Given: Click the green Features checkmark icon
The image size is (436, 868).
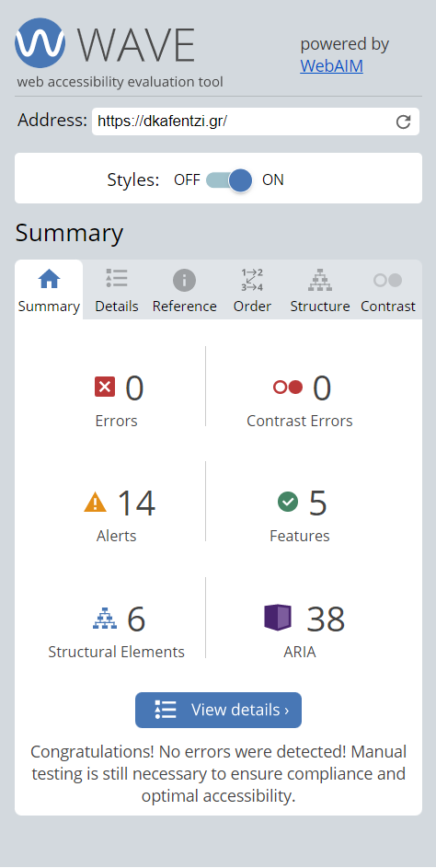Looking at the screenshot, I should point(288,502).
